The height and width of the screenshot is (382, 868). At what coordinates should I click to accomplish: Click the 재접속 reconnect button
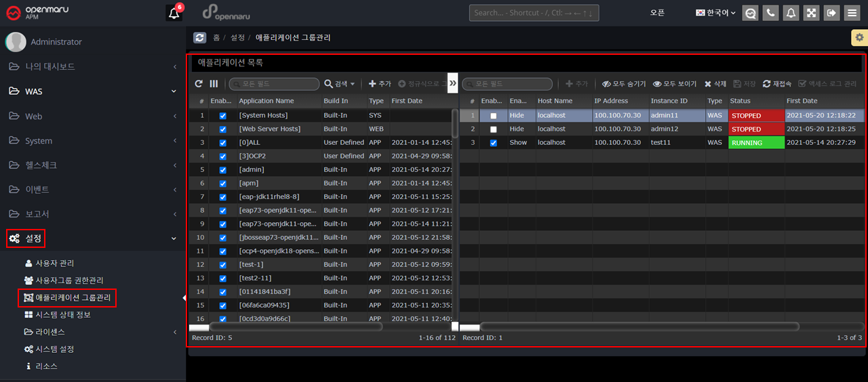[776, 84]
